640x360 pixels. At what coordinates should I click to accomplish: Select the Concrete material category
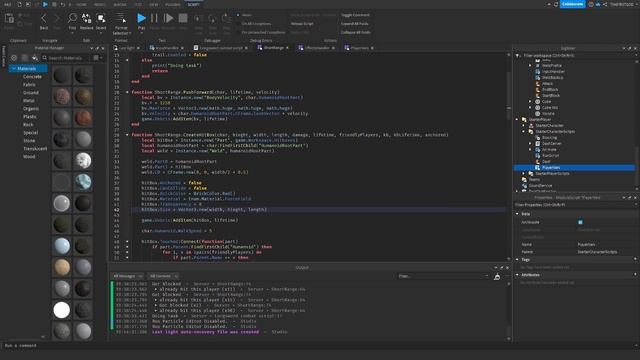coord(32,77)
